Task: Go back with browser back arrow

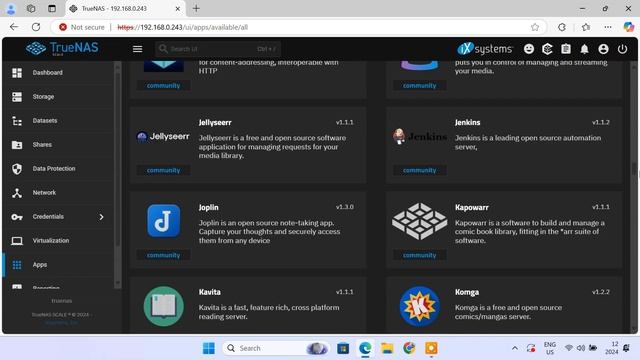Action: pos(14,27)
